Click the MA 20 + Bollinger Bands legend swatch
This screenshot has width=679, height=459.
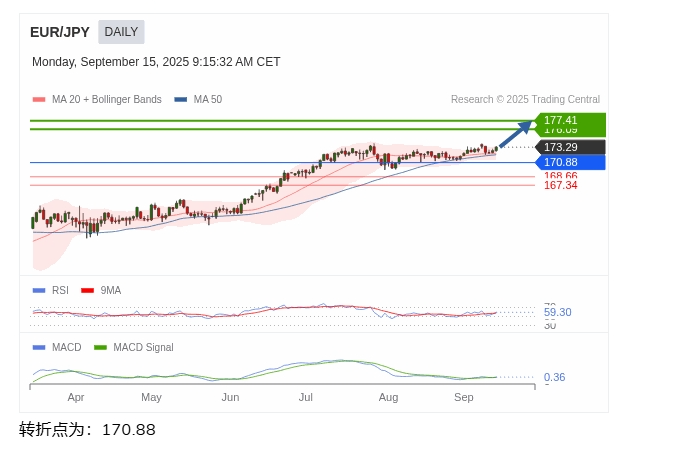click(39, 100)
